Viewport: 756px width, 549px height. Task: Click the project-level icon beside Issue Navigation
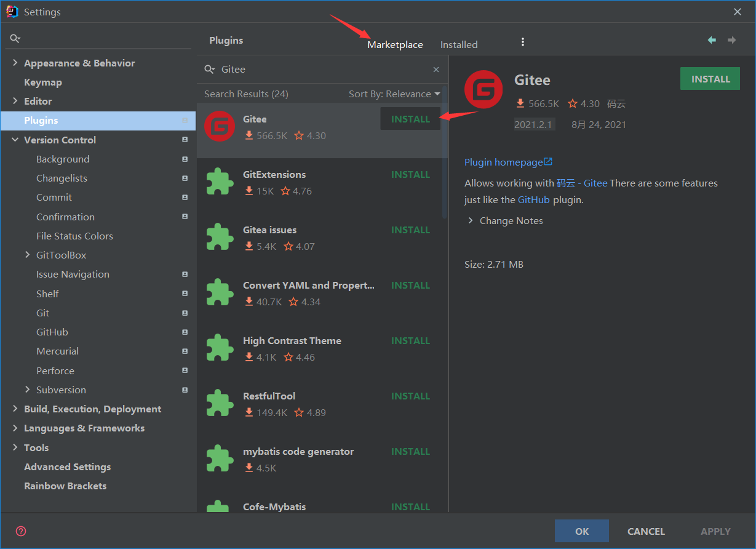pyautogui.click(x=185, y=274)
